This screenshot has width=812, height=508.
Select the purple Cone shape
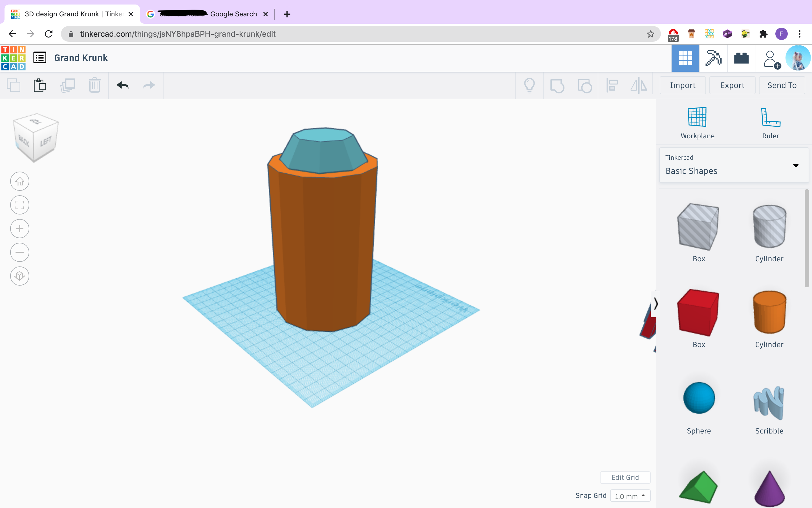pyautogui.click(x=769, y=489)
